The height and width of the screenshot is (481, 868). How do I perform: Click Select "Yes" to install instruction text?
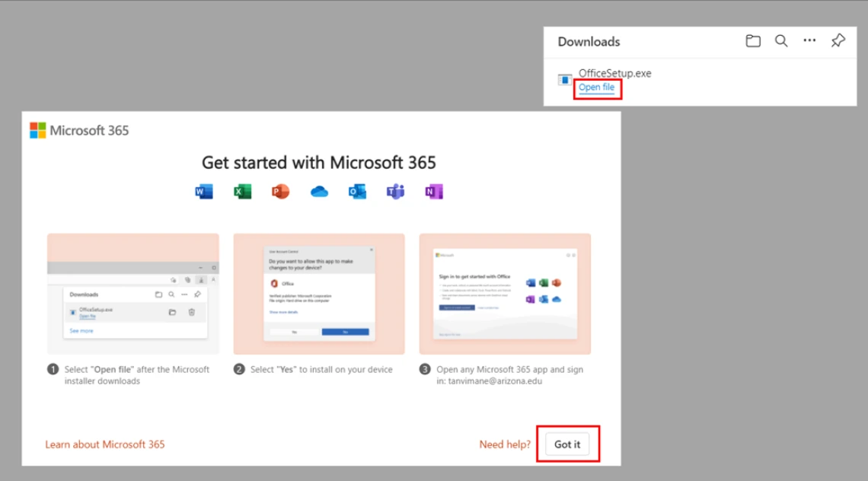(x=321, y=370)
